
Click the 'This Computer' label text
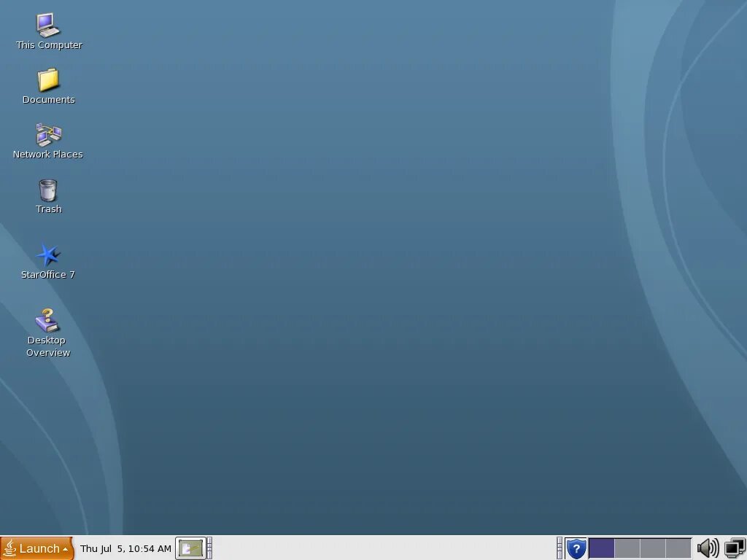pyautogui.click(x=49, y=44)
